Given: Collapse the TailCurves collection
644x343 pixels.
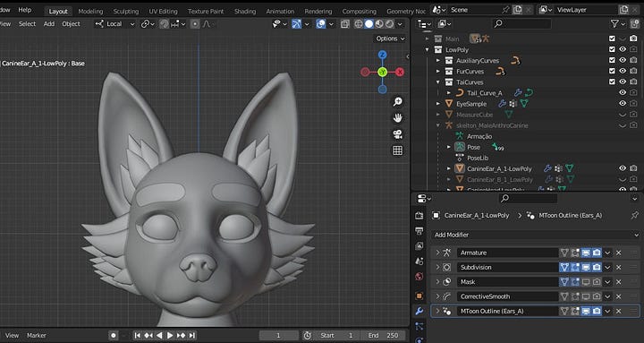Looking at the screenshot, I should pyautogui.click(x=438, y=81).
